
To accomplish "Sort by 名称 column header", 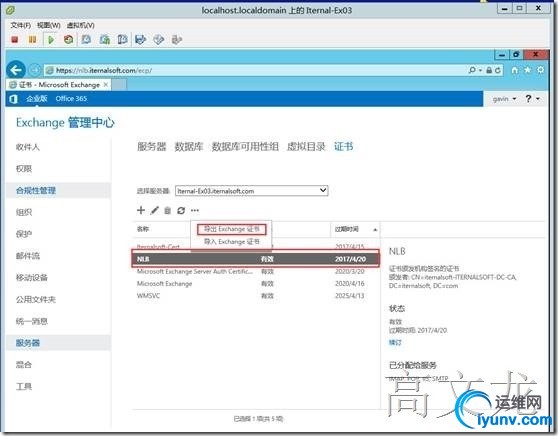I will click(x=143, y=229).
